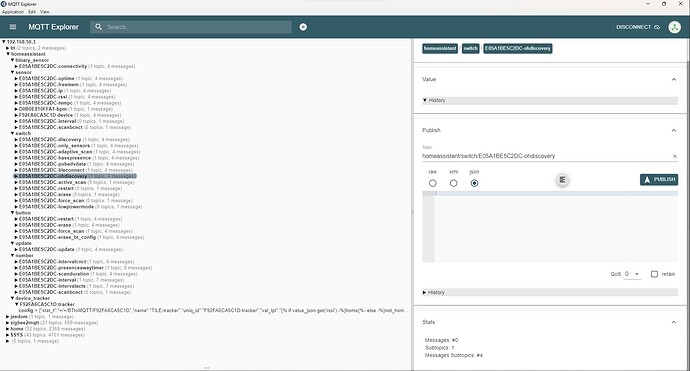Screen dimensions: 690x371
Task: Select E05A1BE5C2DC-presenceawaytimer topic
Action: pyautogui.click(x=61, y=268)
